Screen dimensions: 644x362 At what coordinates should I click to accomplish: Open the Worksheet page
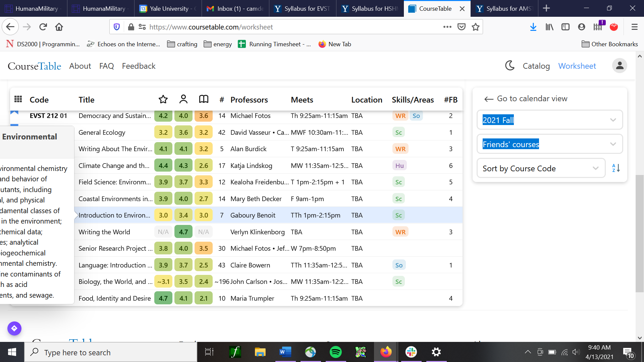(x=577, y=66)
